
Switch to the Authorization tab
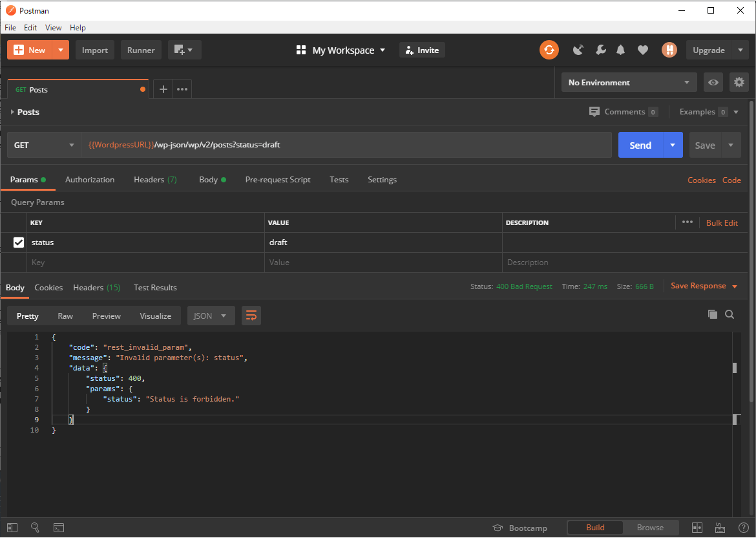(x=90, y=180)
